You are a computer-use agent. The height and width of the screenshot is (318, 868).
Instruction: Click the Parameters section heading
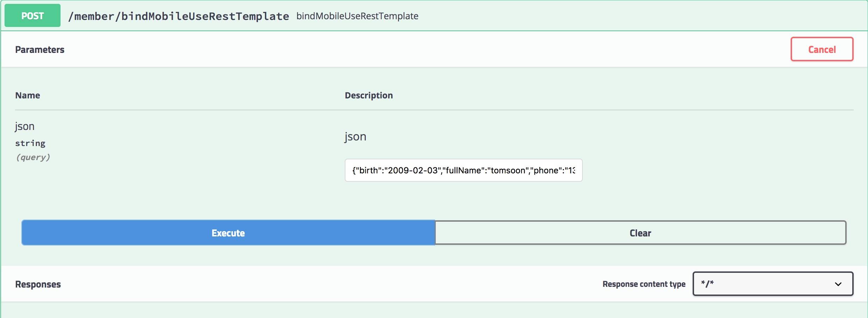[40, 50]
